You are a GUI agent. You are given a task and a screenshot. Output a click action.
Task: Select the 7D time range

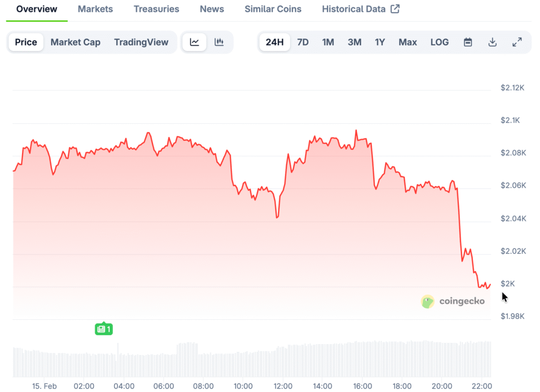303,42
